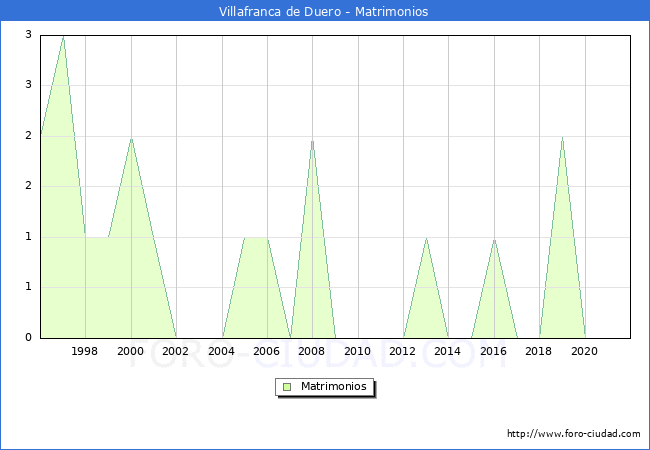Click the green Matrimonios legend swatch
The height and width of the screenshot is (450, 650).
[287, 387]
